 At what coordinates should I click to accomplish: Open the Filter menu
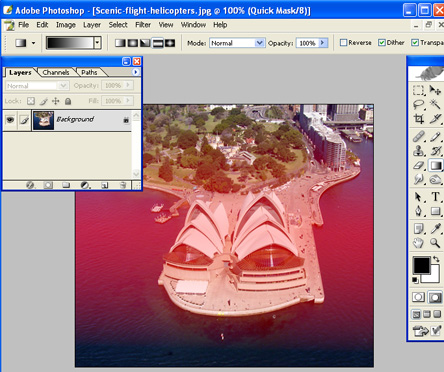(x=143, y=25)
